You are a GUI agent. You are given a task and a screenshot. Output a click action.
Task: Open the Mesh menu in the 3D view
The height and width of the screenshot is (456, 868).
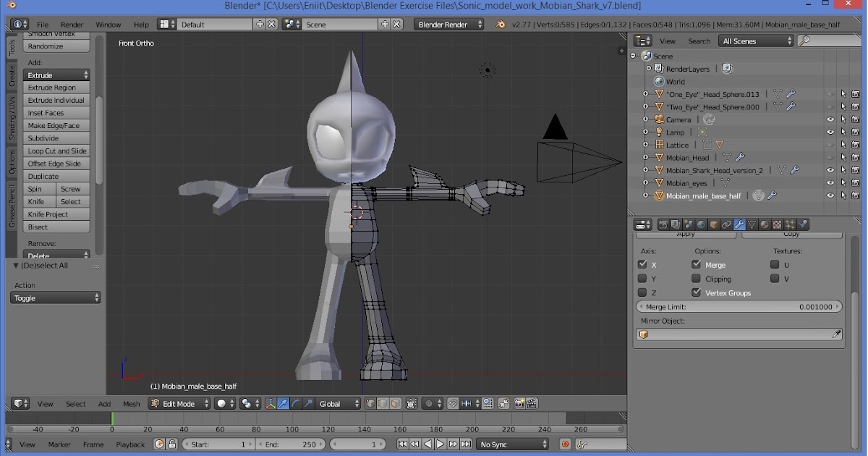click(x=131, y=404)
